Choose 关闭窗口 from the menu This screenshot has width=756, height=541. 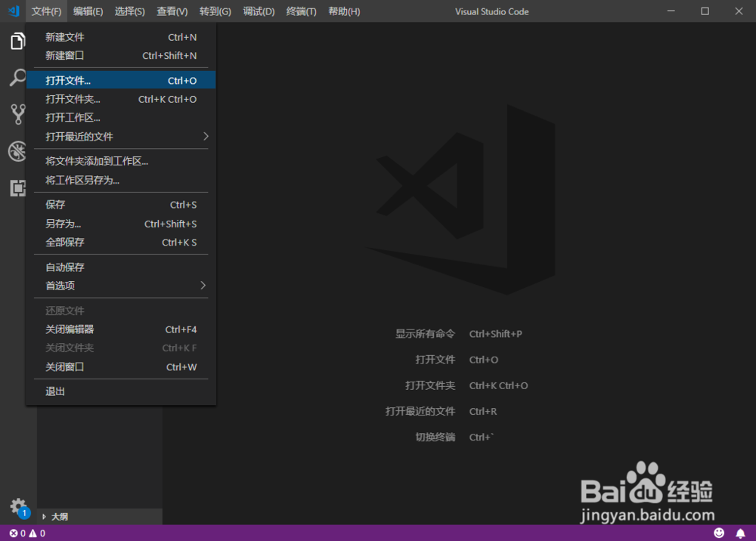[121, 367]
